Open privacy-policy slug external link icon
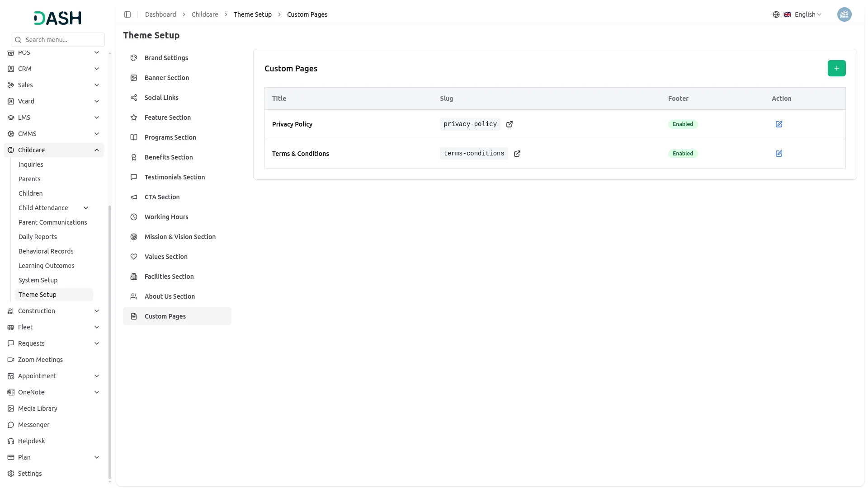 pyautogui.click(x=509, y=124)
